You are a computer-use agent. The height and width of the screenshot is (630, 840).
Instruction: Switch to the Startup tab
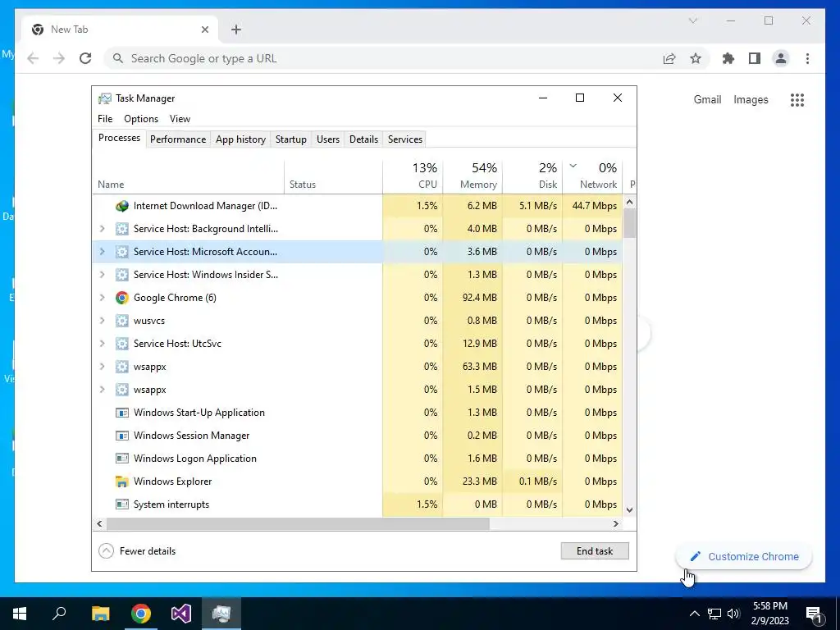coord(291,139)
